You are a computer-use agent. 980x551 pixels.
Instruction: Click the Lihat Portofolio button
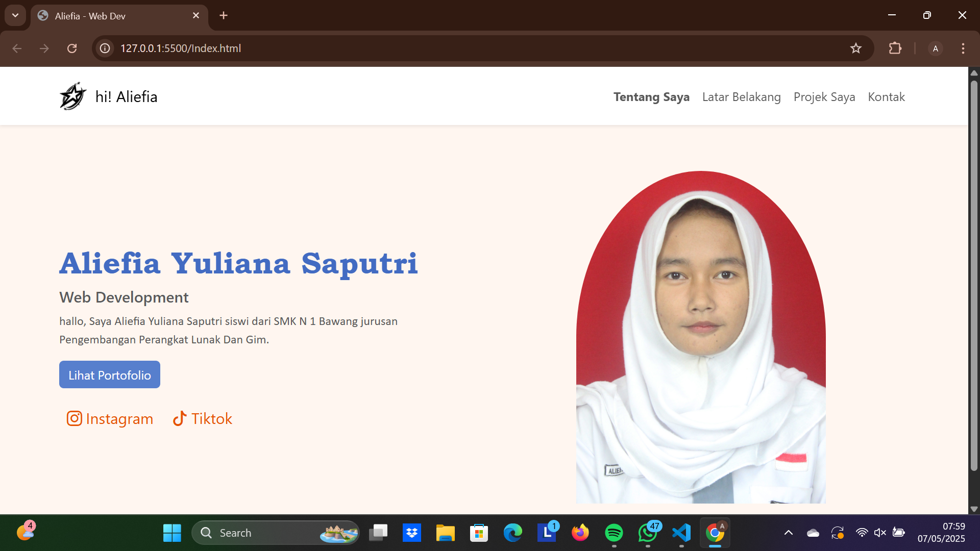[x=110, y=374]
